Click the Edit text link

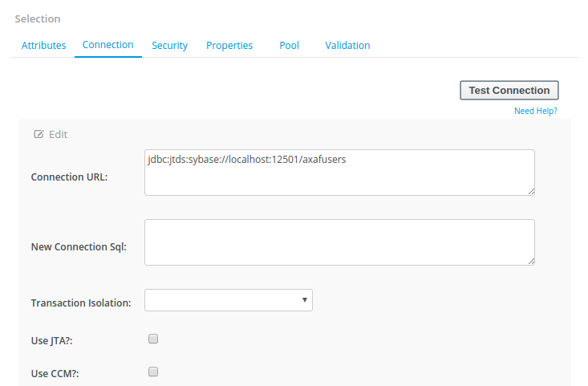pyautogui.click(x=58, y=134)
